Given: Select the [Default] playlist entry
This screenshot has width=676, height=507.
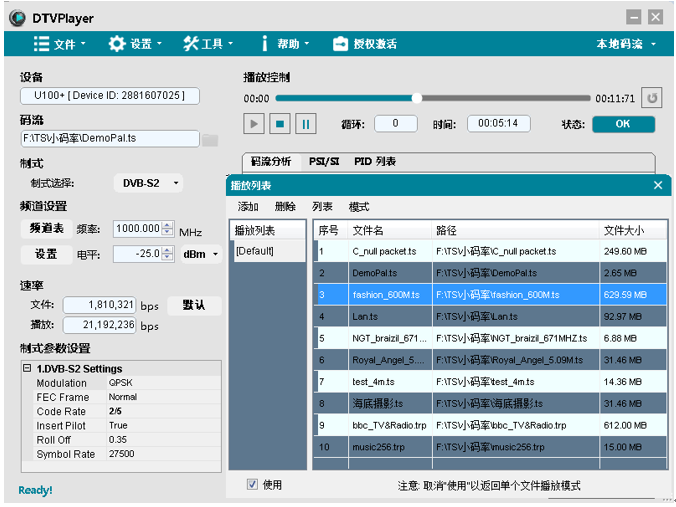Looking at the screenshot, I should (269, 251).
